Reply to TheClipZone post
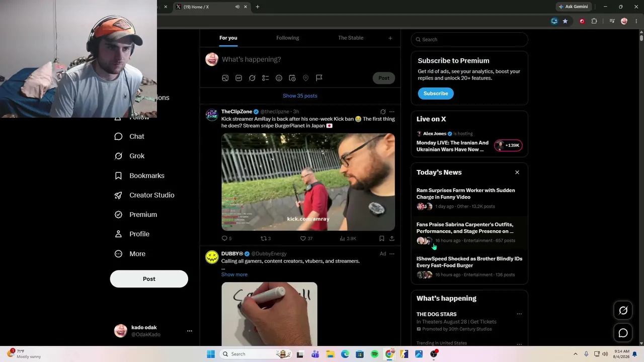The image size is (644, 362). point(226,238)
